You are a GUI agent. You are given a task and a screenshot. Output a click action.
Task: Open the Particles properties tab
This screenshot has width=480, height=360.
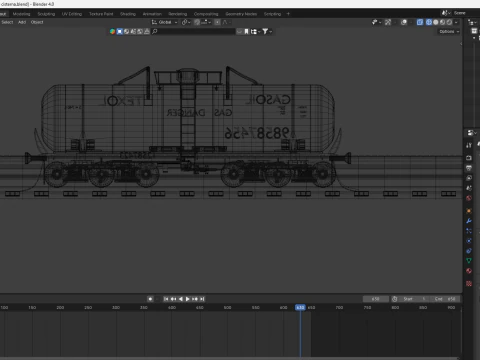tap(469, 231)
